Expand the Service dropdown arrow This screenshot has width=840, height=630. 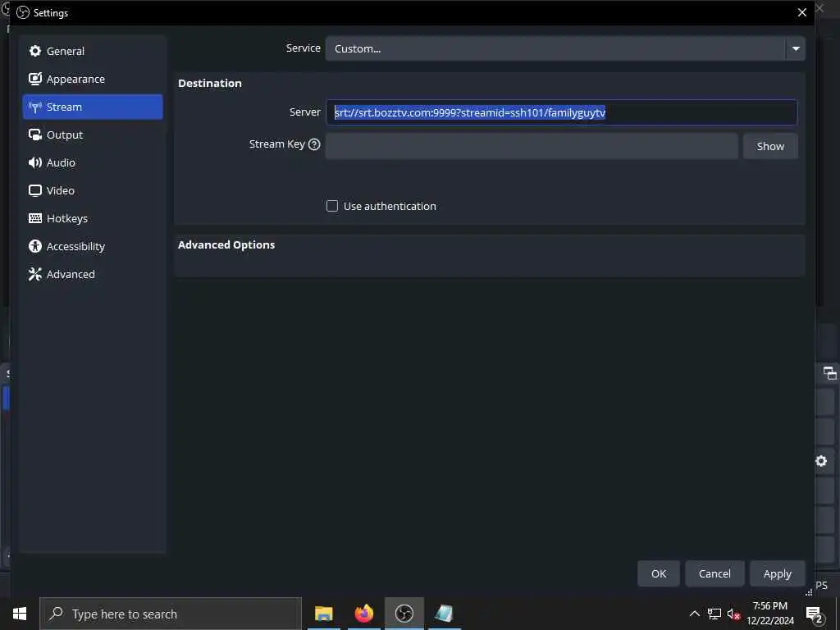coord(796,48)
